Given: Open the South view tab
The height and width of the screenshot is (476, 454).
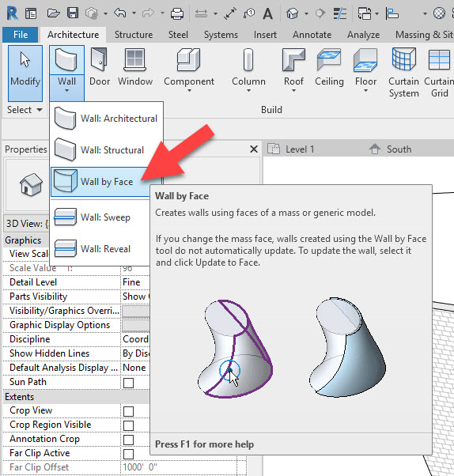Looking at the screenshot, I should click(390, 149).
